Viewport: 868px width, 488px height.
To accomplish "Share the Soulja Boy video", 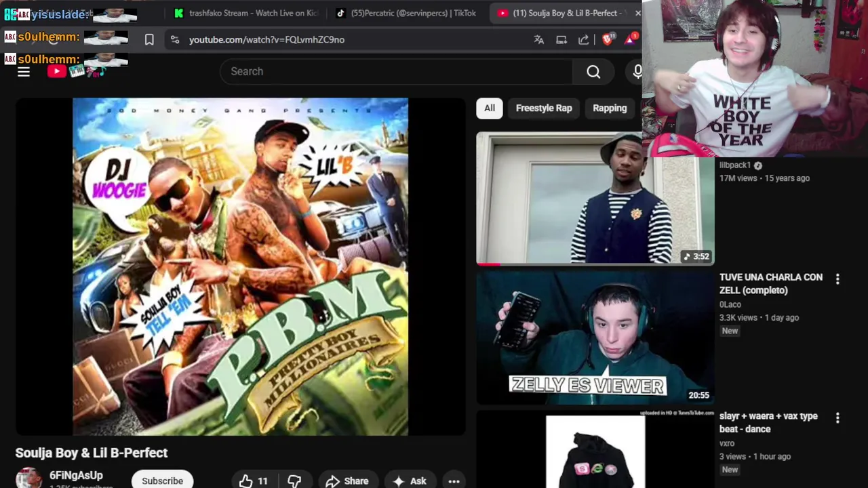I will tap(347, 481).
